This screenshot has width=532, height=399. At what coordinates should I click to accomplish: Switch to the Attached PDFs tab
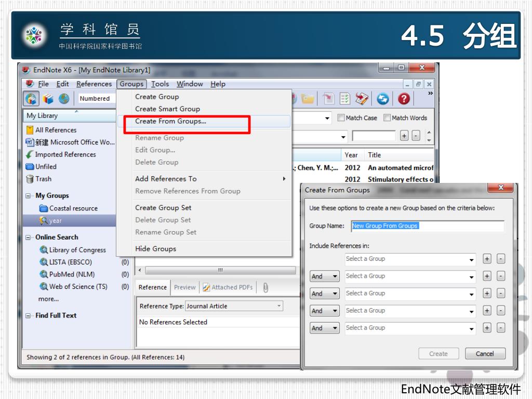(x=229, y=287)
